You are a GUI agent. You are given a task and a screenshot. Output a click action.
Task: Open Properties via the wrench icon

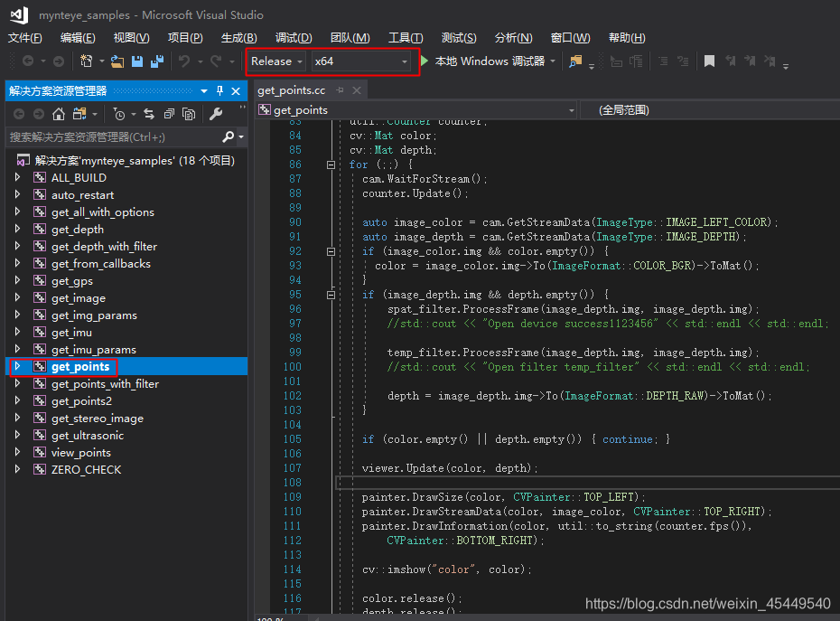point(215,114)
